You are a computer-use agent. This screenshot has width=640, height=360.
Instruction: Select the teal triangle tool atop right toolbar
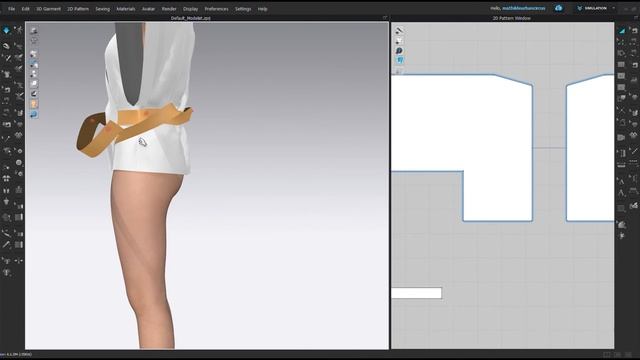point(622,30)
